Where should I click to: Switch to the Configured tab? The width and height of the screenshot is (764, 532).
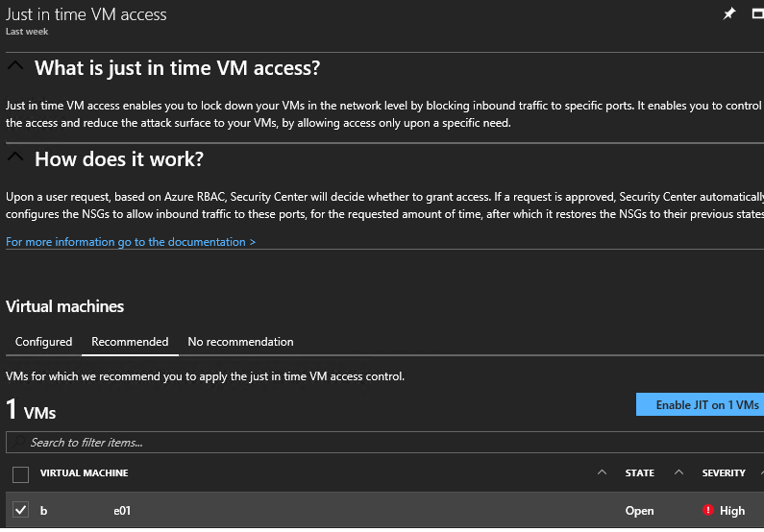pyautogui.click(x=43, y=342)
